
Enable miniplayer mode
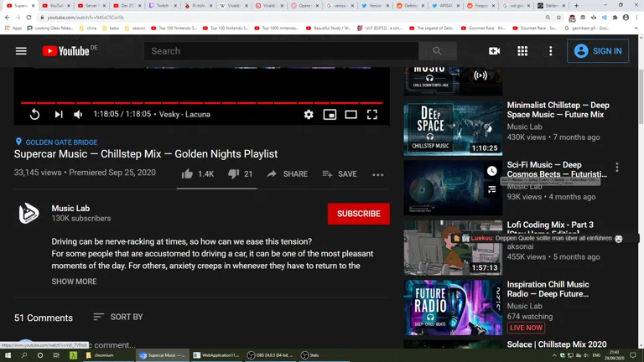pos(330,115)
